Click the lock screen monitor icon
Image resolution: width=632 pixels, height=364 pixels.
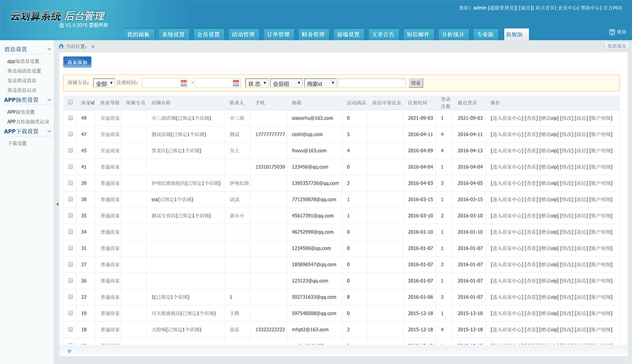click(x=612, y=32)
